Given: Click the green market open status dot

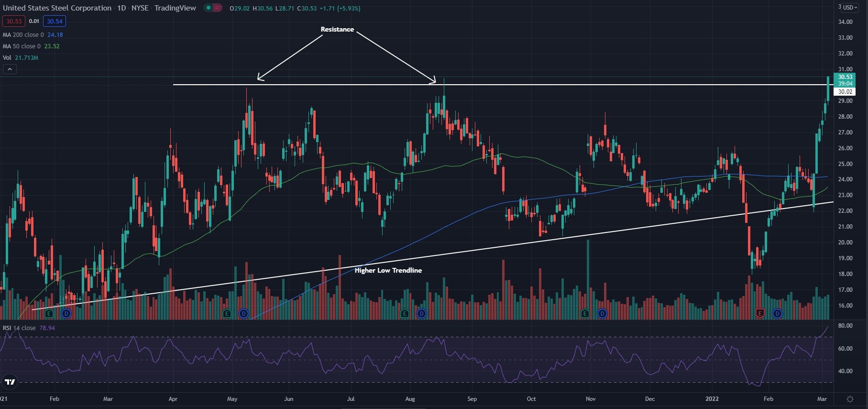Looking at the screenshot, I should point(208,8).
